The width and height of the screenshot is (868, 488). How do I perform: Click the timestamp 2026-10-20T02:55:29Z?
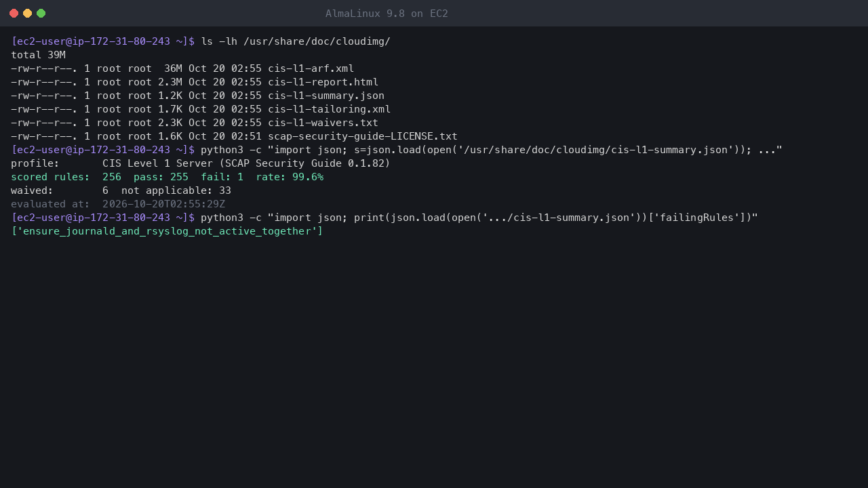pos(164,204)
